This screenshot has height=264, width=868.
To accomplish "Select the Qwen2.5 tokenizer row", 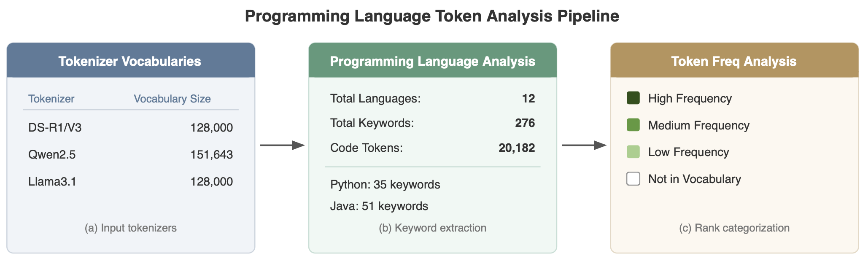I will click(x=130, y=154).
